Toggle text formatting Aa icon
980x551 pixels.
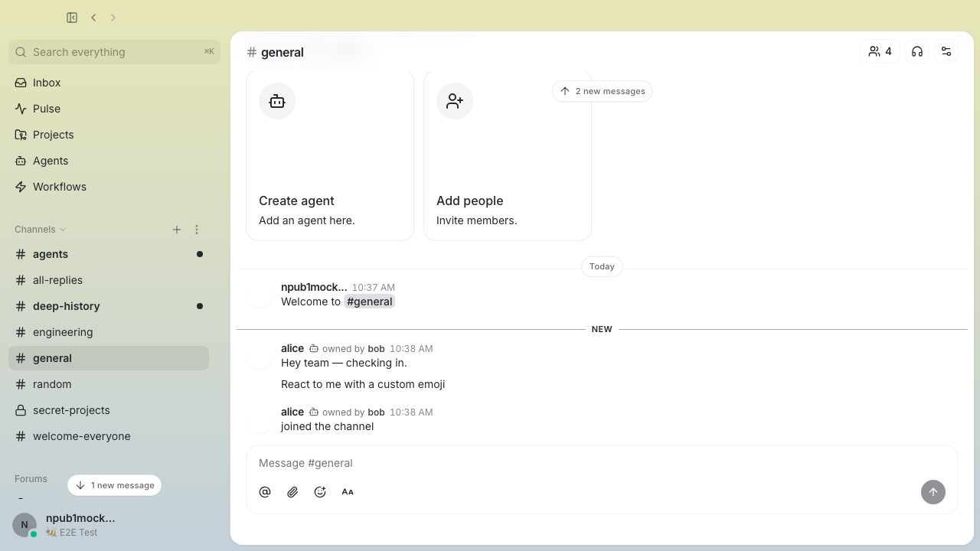coord(348,492)
